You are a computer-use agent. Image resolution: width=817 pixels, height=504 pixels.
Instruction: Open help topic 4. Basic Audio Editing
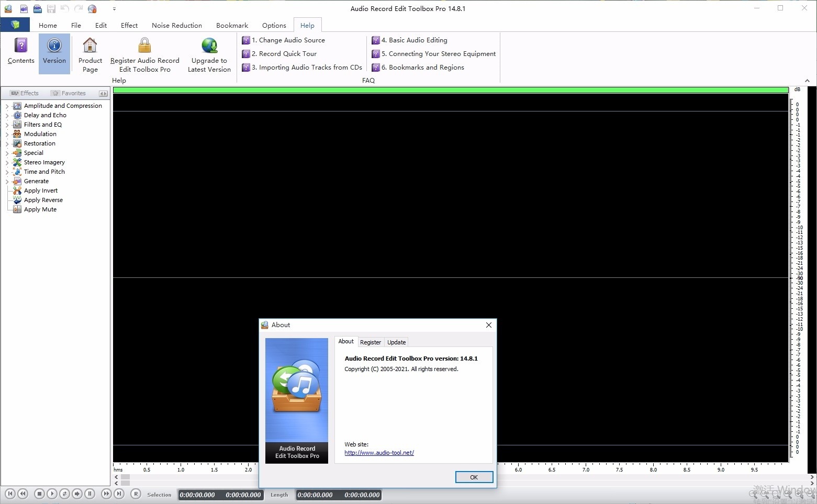pyautogui.click(x=409, y=40)
